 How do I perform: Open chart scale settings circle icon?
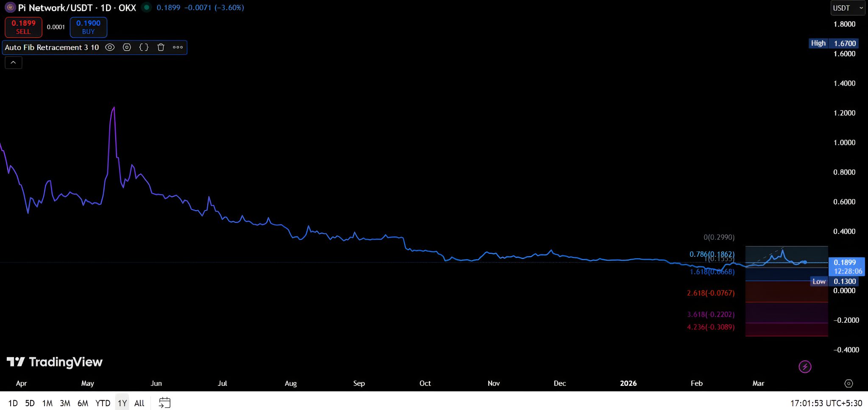point(849,383)
